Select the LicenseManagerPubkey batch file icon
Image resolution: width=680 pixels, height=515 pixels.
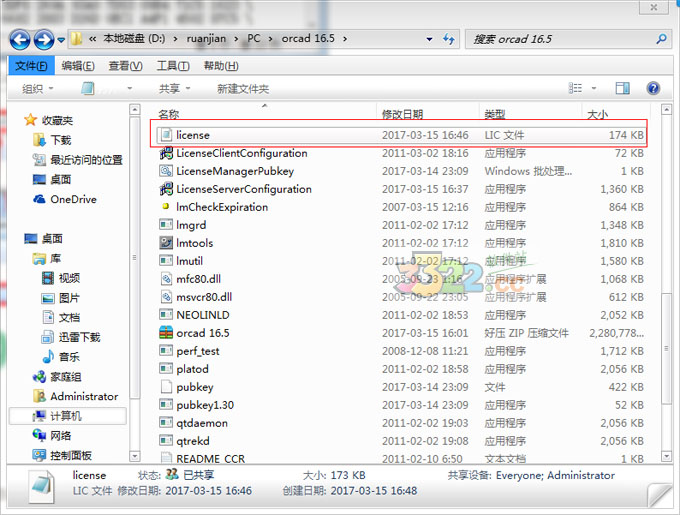pyautogui.click(x=166, y=171)
